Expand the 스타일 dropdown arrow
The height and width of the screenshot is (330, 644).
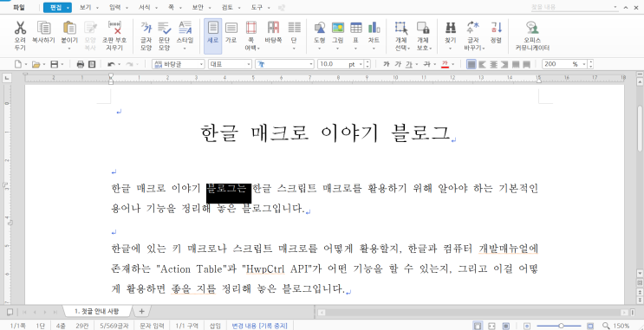coord(185,49)
